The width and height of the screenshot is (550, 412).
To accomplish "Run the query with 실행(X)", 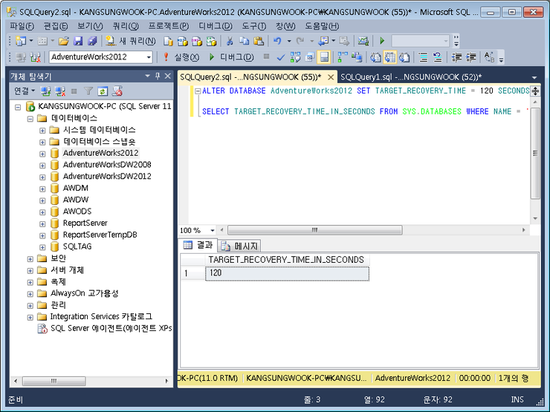I will click(x=181, y=57).
